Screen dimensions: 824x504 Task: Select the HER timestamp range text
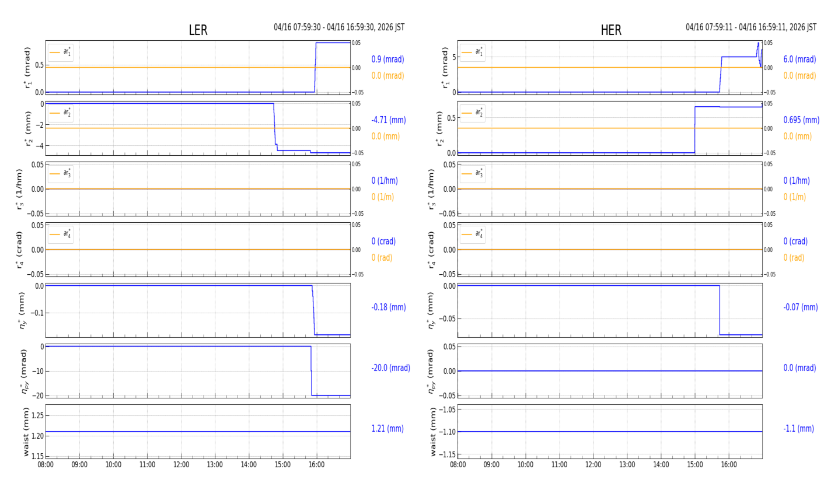pyautogui.click(x=750, y=27)
